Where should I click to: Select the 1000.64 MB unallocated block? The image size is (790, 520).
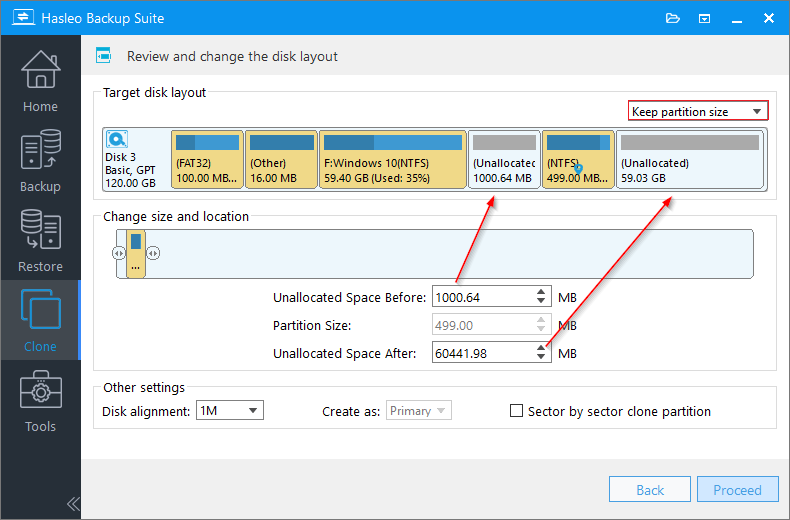pos(504,159)
